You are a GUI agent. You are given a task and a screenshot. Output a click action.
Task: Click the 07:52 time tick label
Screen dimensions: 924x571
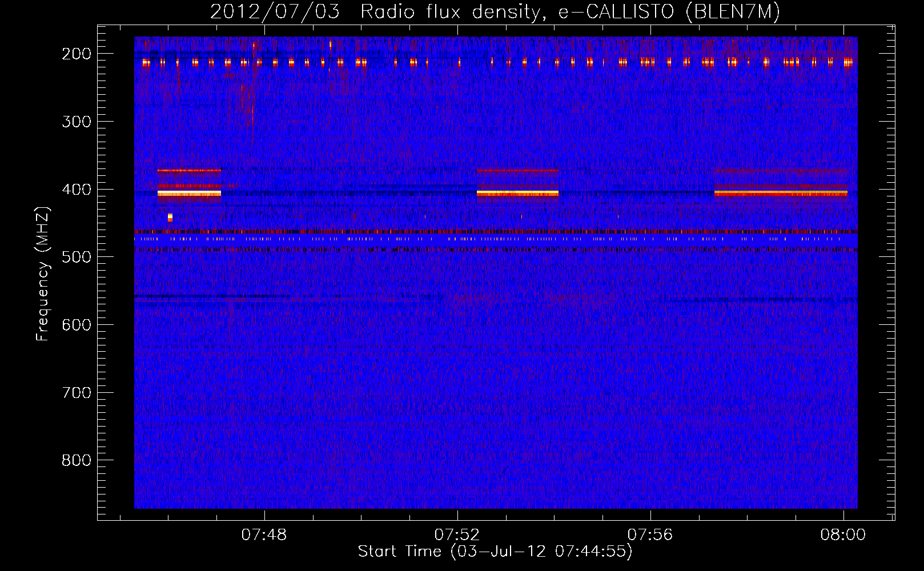tap(457, 535)
